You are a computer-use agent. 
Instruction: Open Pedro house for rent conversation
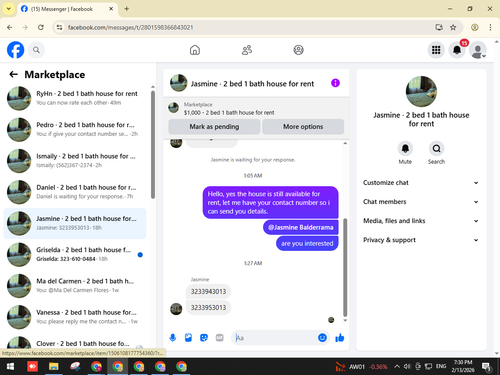pos(75,129)
